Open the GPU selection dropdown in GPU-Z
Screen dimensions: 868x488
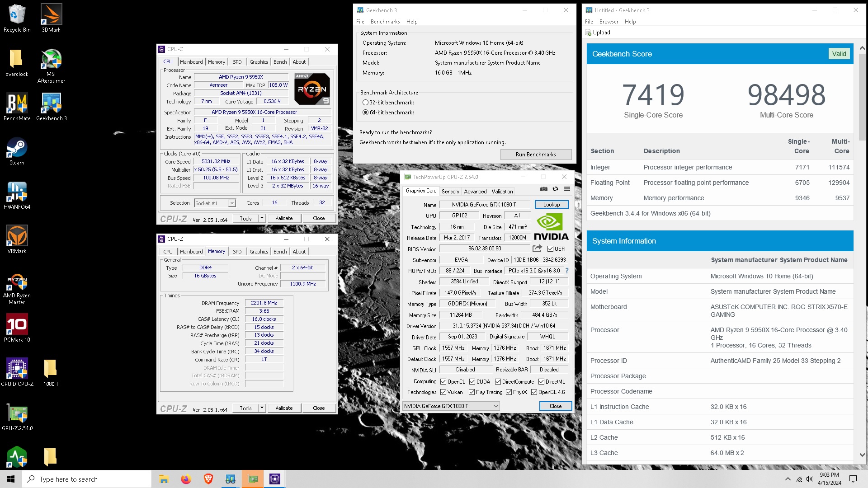coord(451,406)
